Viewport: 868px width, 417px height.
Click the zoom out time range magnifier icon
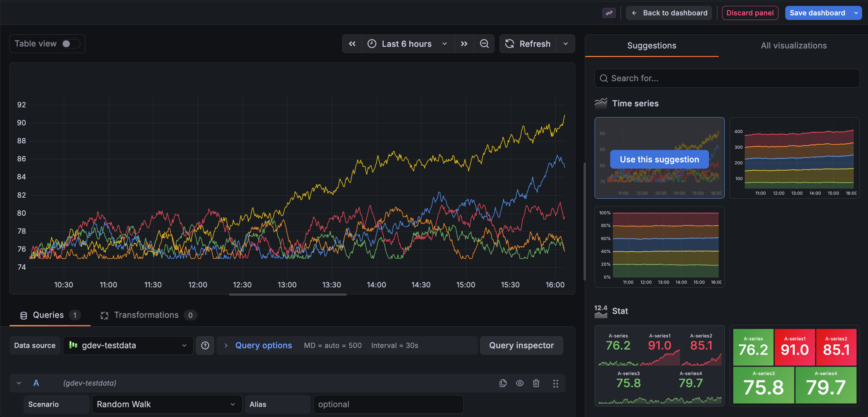tap(484, 44)
